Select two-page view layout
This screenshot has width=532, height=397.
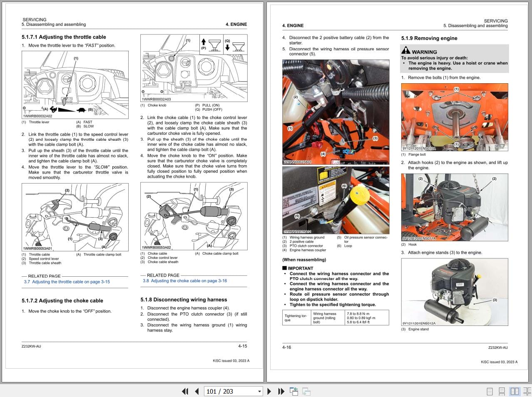(515, 391)
